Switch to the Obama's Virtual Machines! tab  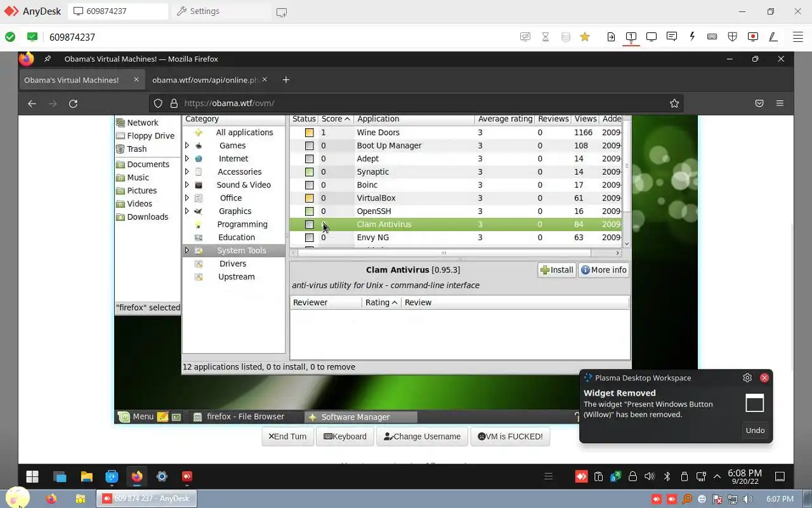82,80
